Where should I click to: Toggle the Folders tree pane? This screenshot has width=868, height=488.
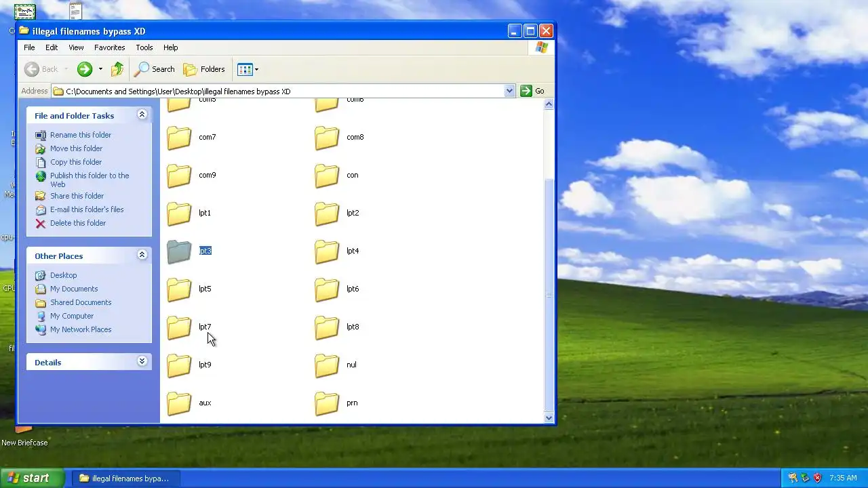pyautogui.click(x=204, y=69)
